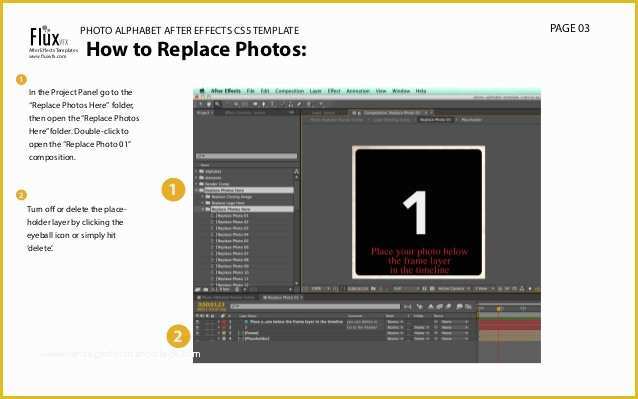Open the Apple menu icon

202,91
